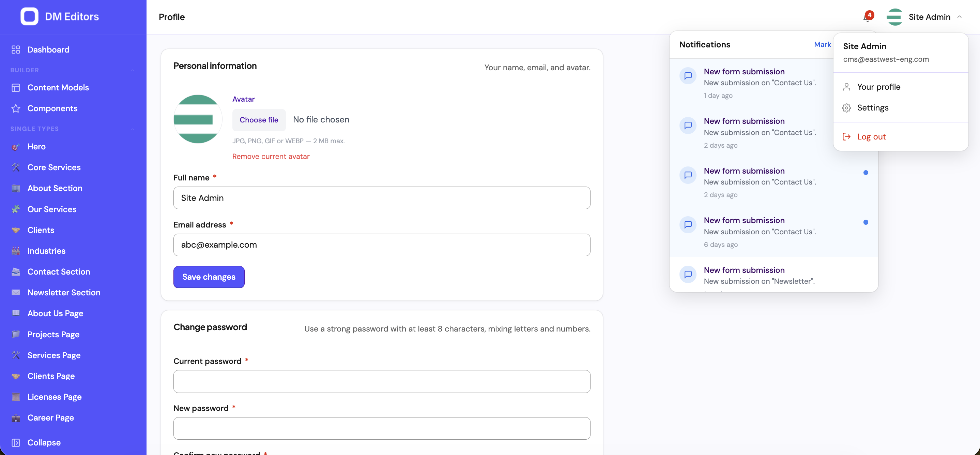Click the Newsletter Section envelope icon
This screenshot has height=455, width=980.
click(16, 292)
